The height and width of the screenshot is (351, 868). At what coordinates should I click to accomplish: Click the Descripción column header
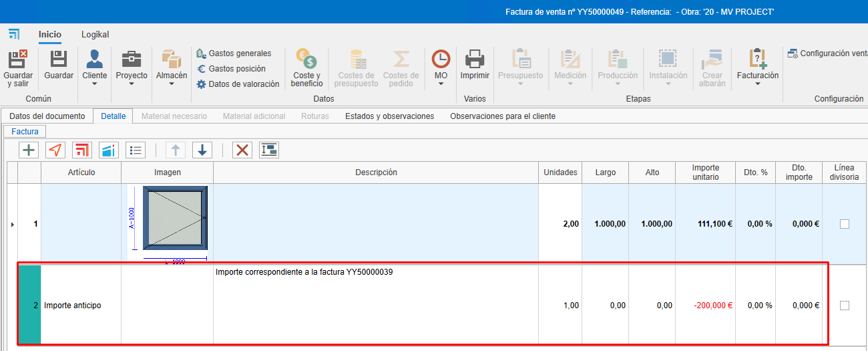376,172
